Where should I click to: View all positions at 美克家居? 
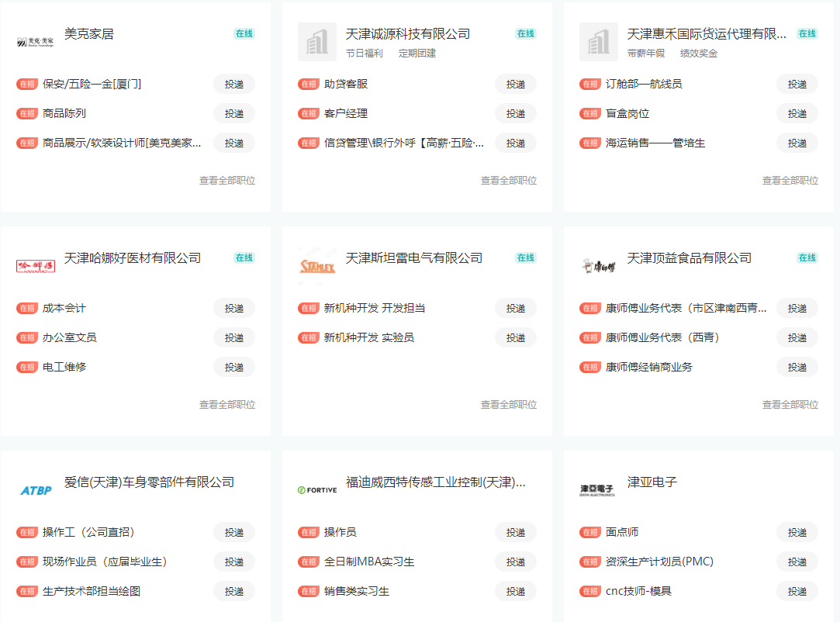click(227, 181)
